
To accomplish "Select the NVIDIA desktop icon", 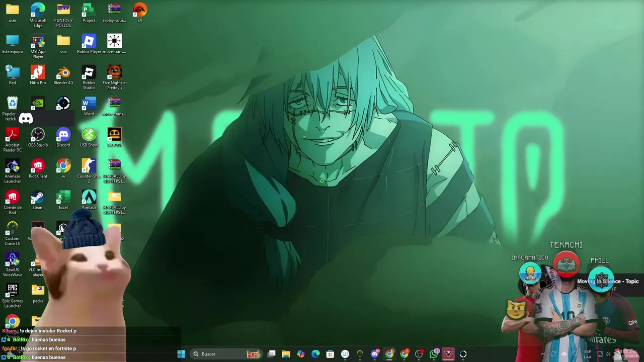I will (38, 104).
